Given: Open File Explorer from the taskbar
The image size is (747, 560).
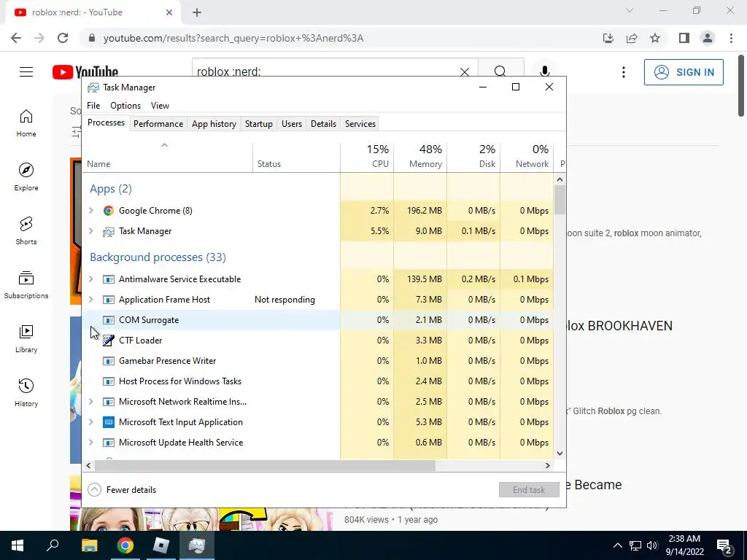Looking at the screenshot, I should (x=89, y=545).
